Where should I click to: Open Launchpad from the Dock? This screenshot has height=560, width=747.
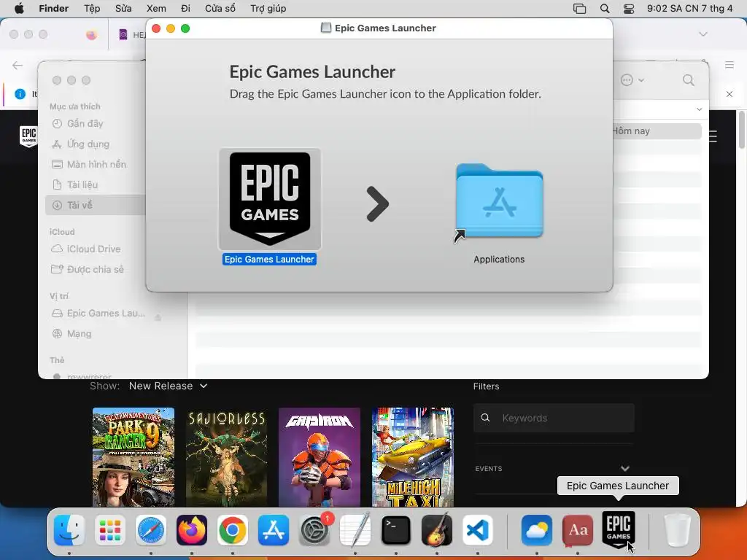coord(110,530)
